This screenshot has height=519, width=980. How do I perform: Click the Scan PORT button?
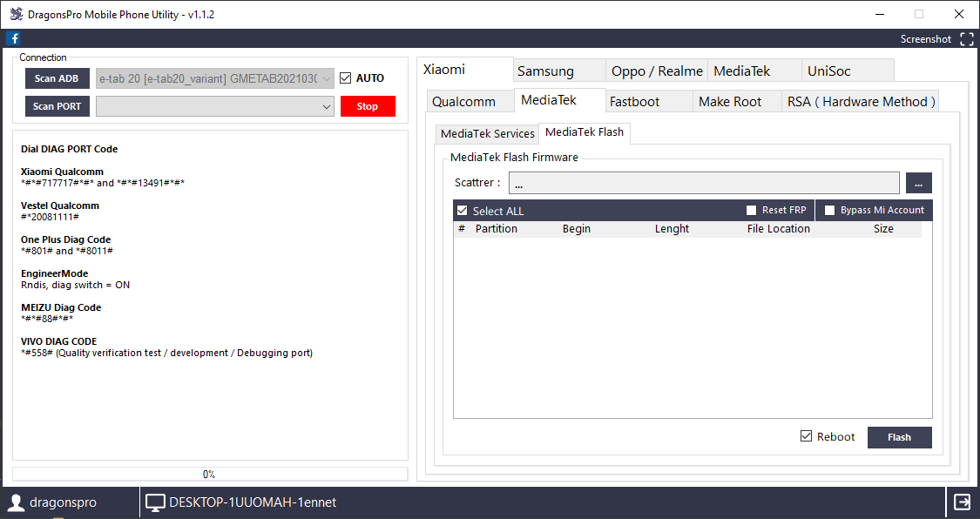point(57,106)
